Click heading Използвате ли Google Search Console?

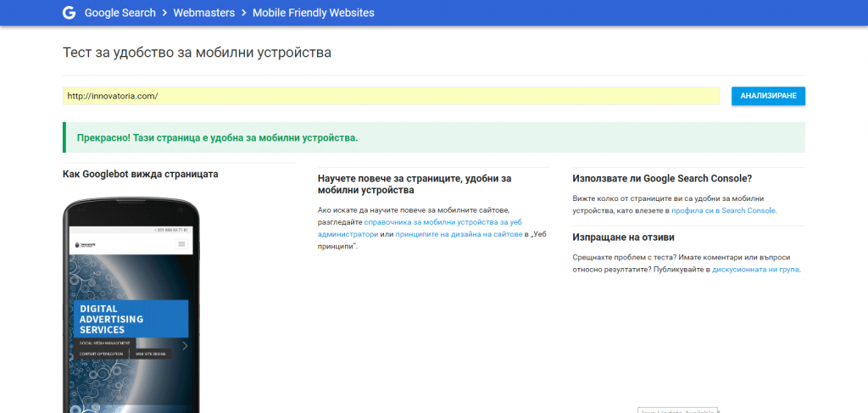click(x=662, y=178)
